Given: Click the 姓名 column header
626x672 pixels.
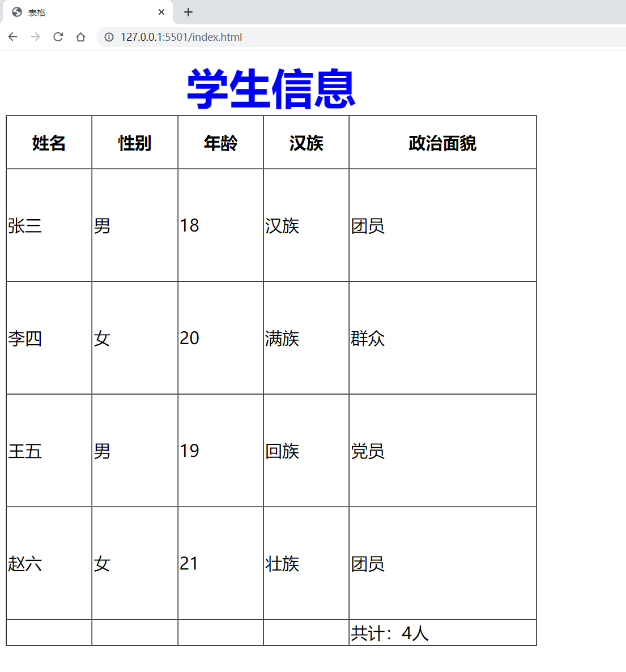Looking at the screenshot, I should click(49, 142).
